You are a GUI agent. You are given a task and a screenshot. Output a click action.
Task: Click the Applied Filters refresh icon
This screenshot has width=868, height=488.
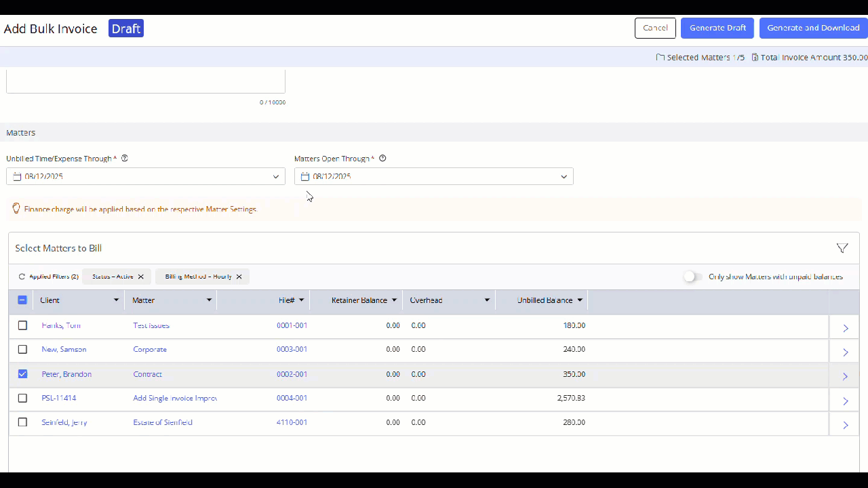tap(22, 277)
